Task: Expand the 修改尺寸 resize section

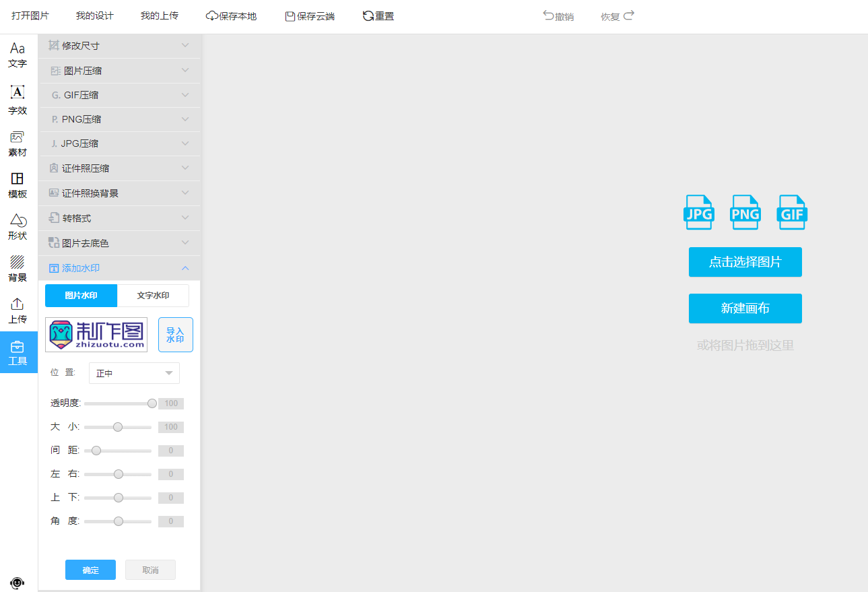Action: tap(119, 46)
